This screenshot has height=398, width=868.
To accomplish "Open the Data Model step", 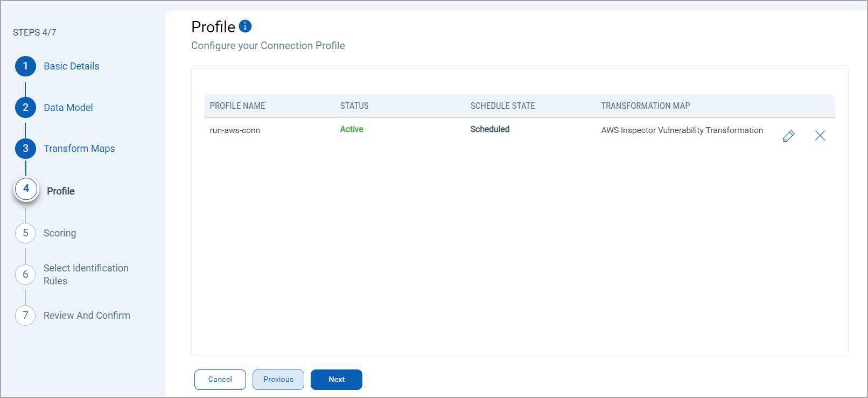I will (68, 108).
